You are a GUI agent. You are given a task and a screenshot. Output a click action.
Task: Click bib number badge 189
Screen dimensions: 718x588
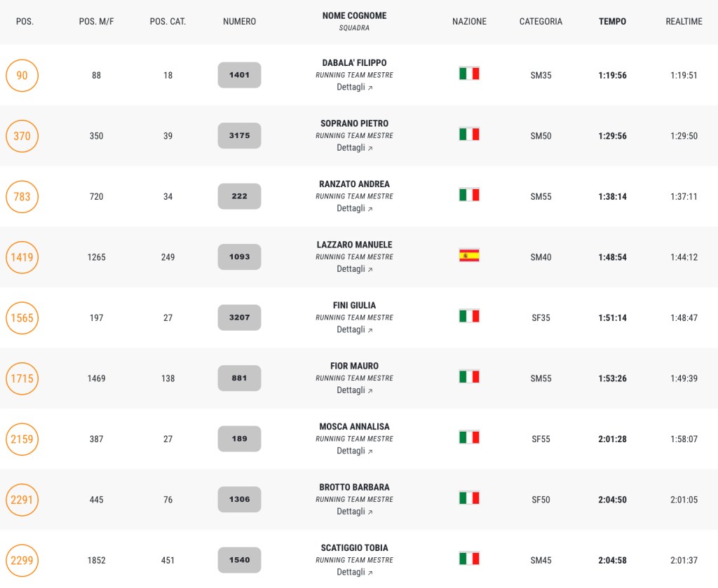coord(239,439)
